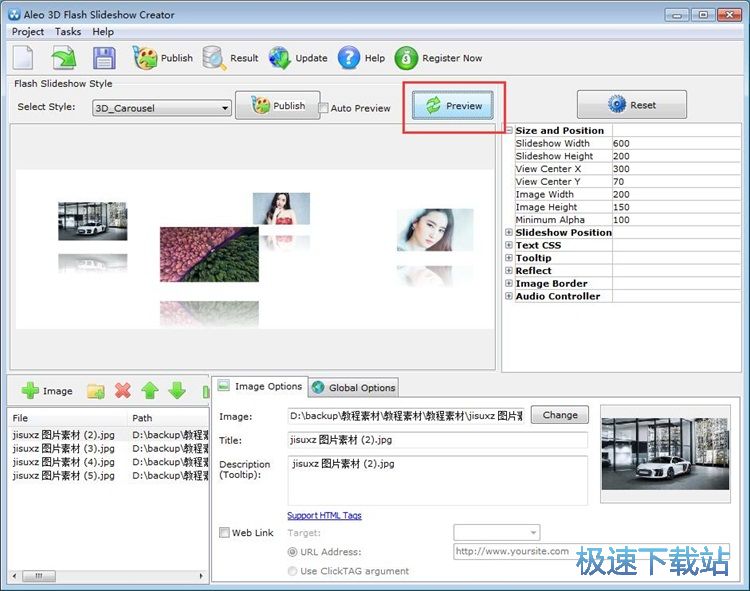Click the file list horizontal scrollbar thumb
Viewport: 750px width, 591px height.
(39, 576)
